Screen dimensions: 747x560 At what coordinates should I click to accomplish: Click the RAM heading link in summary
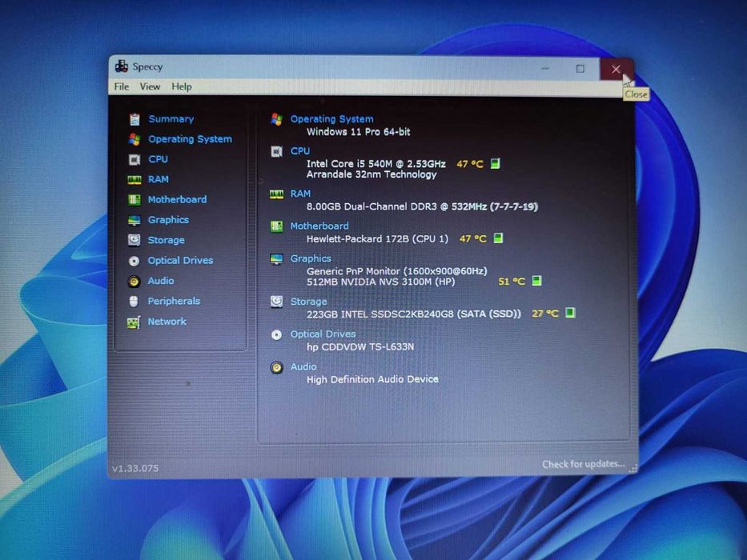click(300, 194)
